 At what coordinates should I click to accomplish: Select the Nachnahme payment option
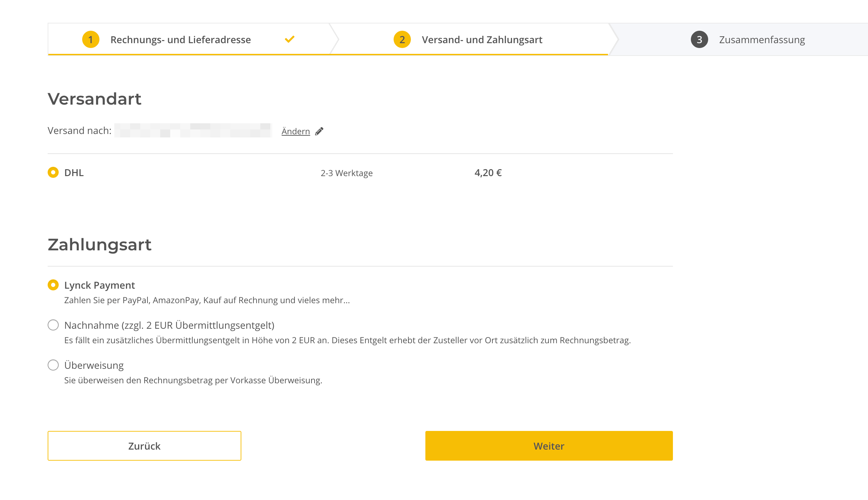tap(53, 325)
